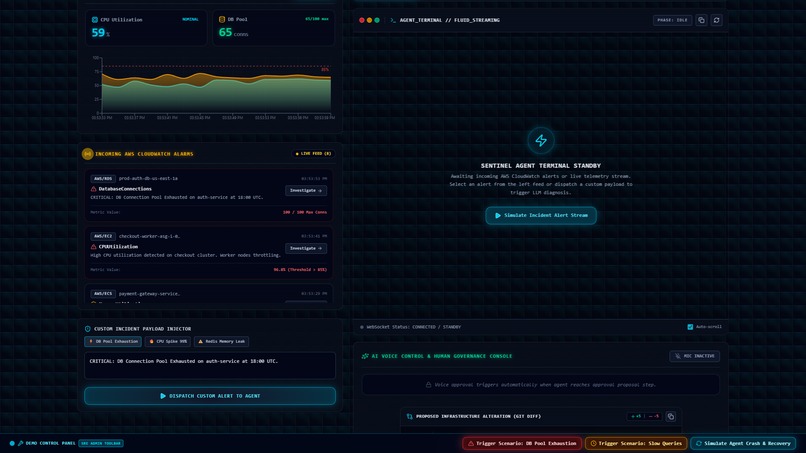This screenshot has width=806, height=453.
Task: Click the NOMINAL status label
Action: pos(190,20)
